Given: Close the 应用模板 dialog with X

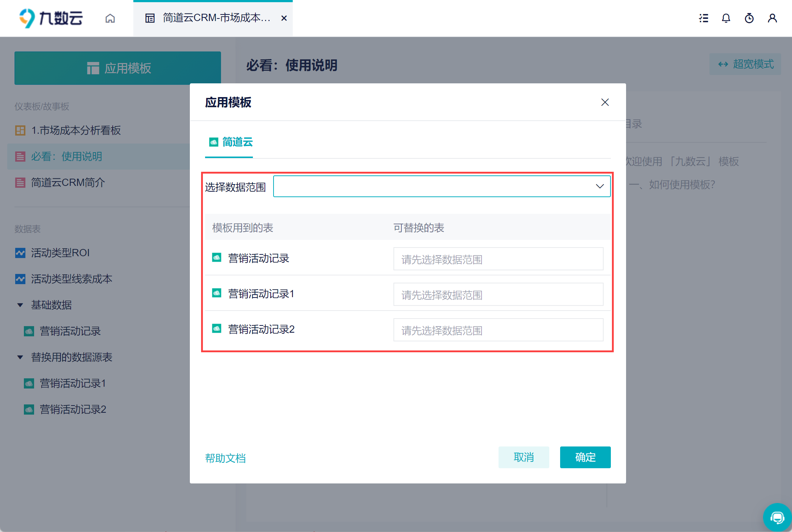Looking at the screenshot, I should 605,102.
